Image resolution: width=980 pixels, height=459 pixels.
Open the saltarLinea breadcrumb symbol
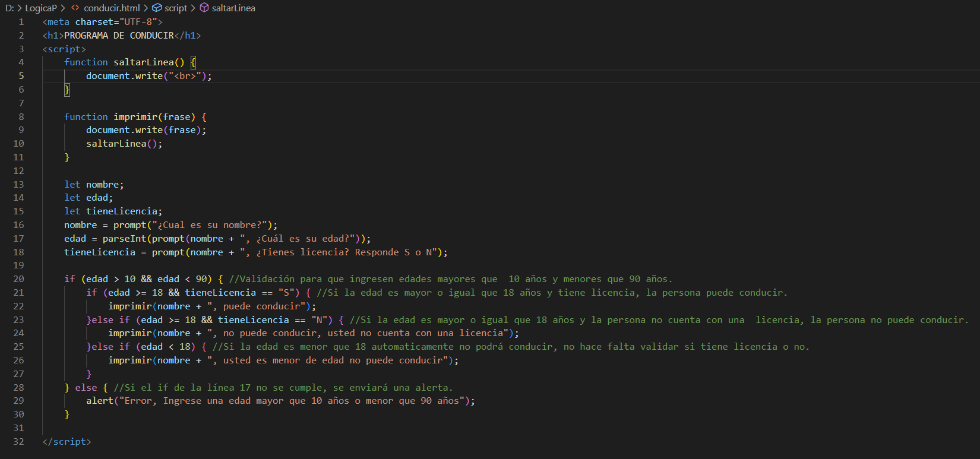click(233, 8)
